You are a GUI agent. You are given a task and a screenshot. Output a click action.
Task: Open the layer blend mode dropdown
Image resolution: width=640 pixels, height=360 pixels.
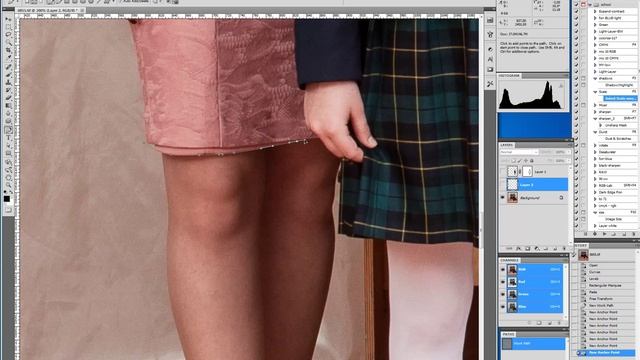coord(519,152)
